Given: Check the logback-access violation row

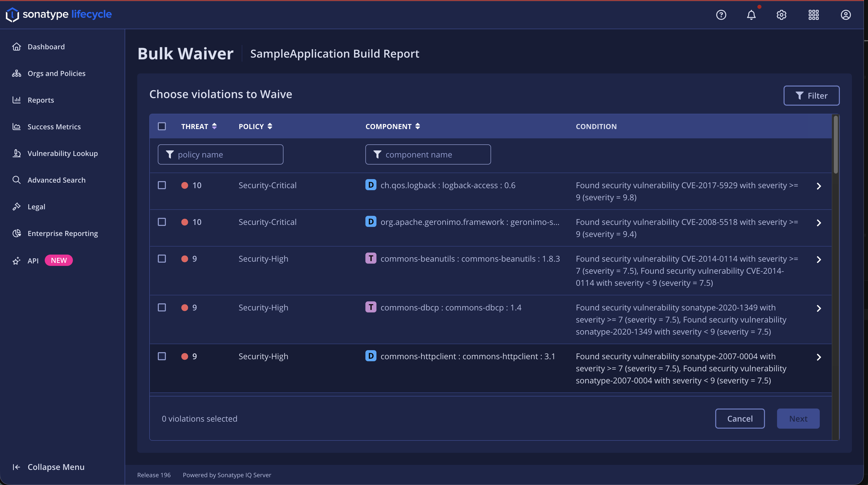Looking at the screenshot, I should [162, 185].
